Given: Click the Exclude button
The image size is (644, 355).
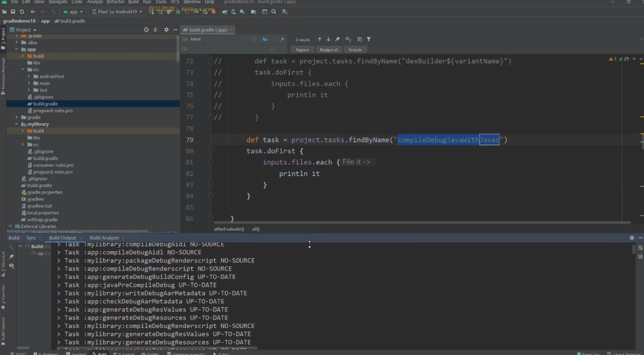Looking at the screenshot, I should 355,50.
